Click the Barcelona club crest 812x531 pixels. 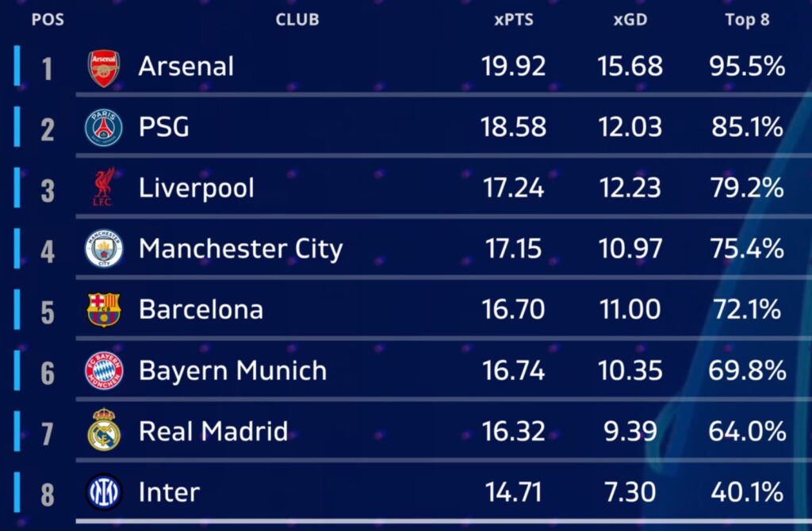pyautogui.click(x=104, y=310)
